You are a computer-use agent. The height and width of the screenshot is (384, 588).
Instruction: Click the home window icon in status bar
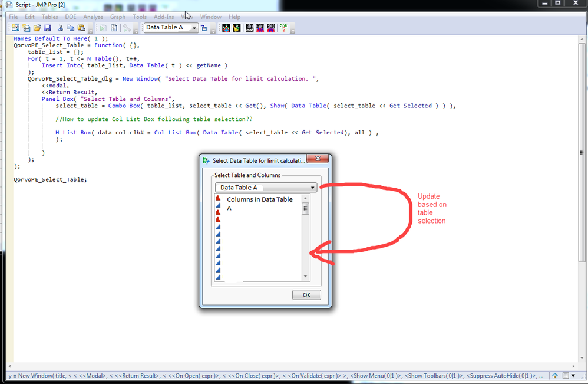point(555,375)
